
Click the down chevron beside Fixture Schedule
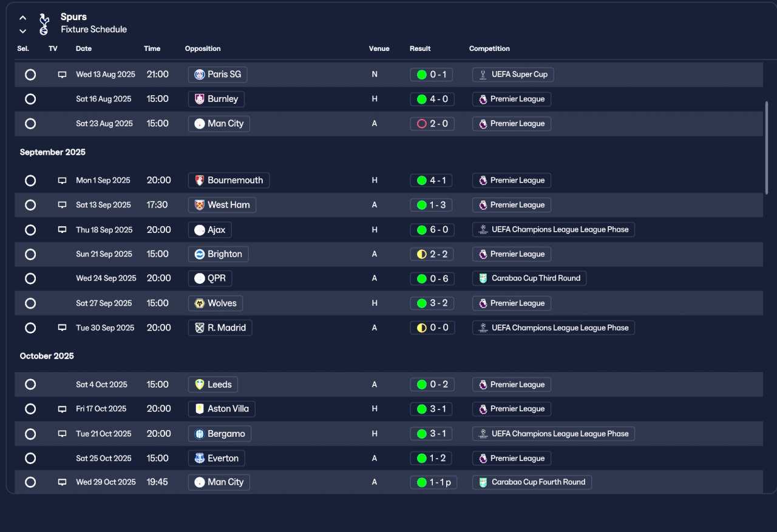point(22,31)
